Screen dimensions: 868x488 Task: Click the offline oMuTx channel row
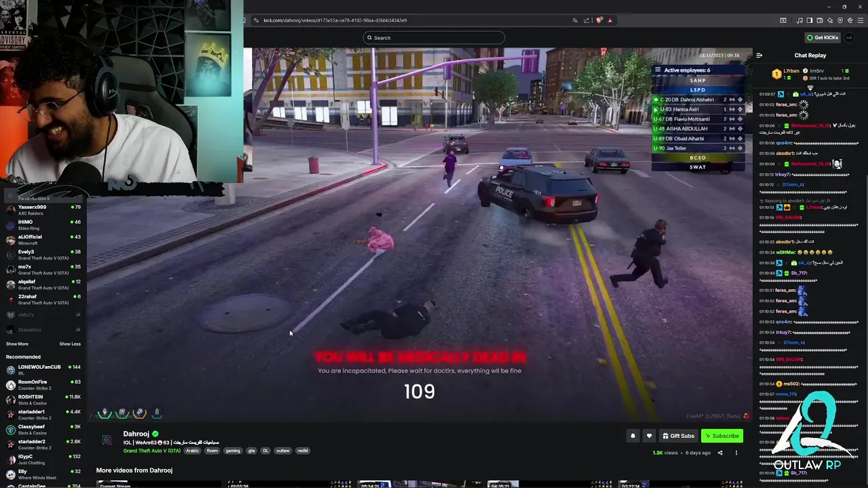[x=43, y=314]
